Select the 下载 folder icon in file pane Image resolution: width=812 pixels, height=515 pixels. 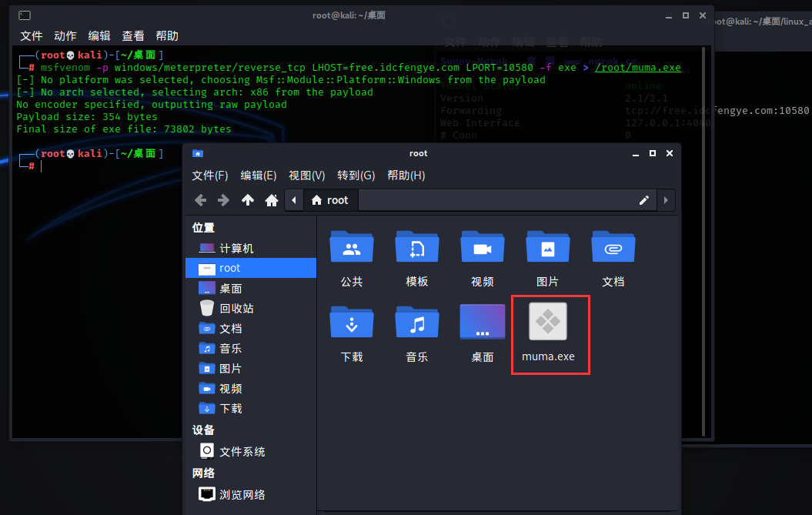(352, 323)
